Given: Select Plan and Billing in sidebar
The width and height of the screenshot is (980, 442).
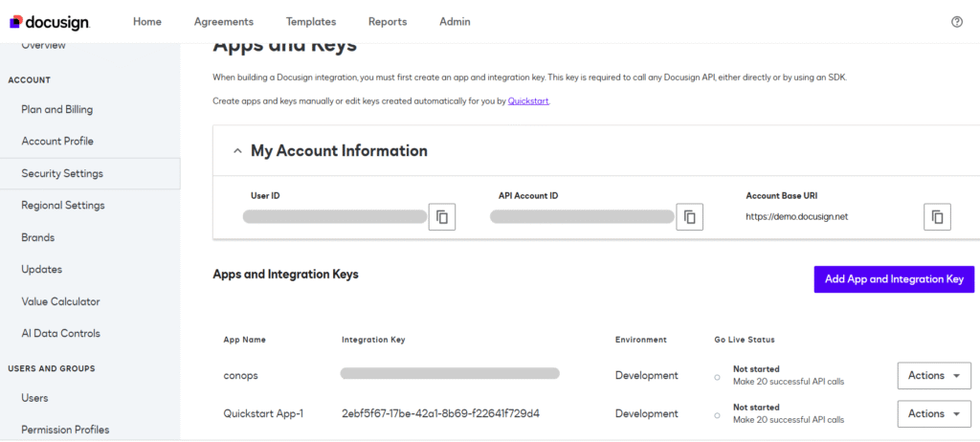Looking at the screenshot, I should [56, 109].
